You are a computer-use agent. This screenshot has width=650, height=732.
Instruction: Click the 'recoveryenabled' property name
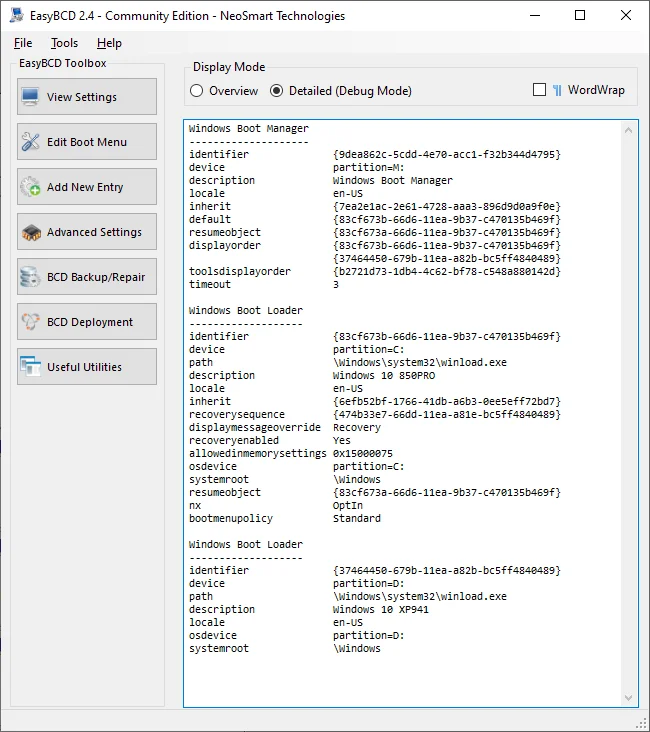(233, 440)
